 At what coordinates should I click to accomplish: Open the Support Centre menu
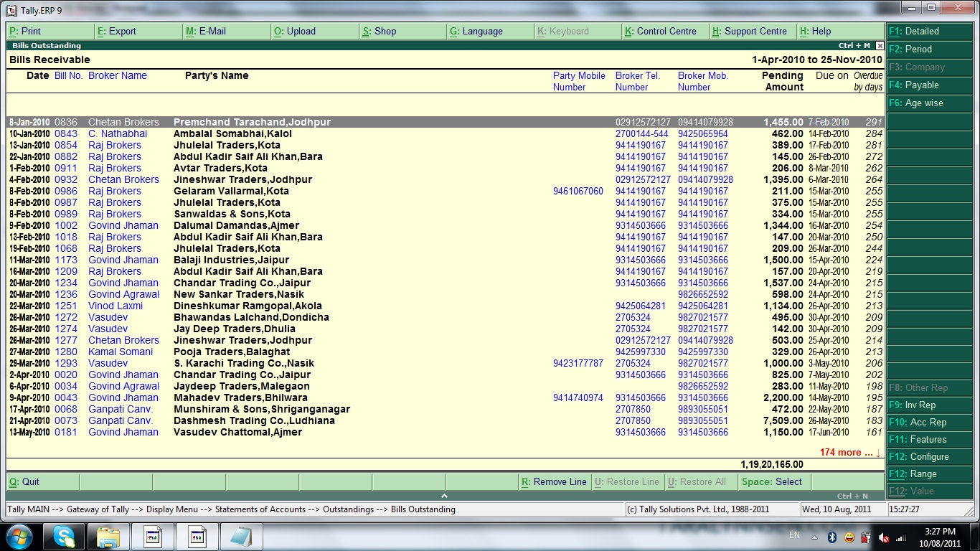pos(753,32)
